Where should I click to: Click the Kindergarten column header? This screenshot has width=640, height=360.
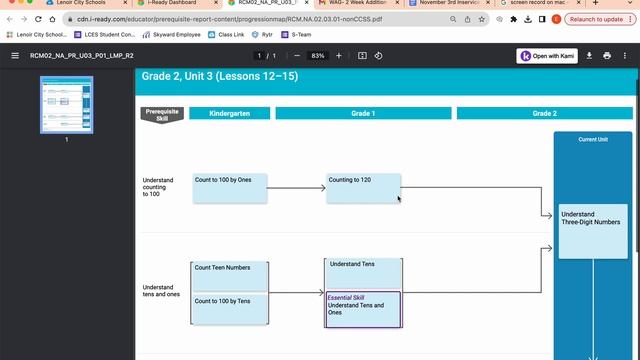[x=229, y=113]
